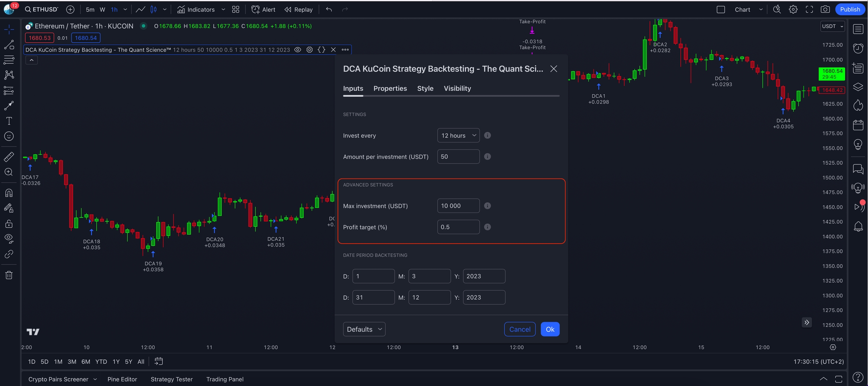Select the 1M time range
868x386 pixels.
[x=58, y=362]
